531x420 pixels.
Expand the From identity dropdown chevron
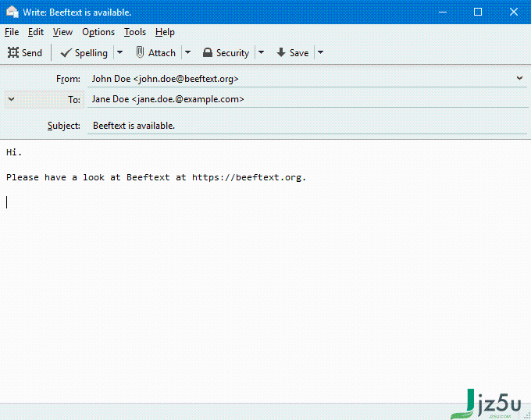[x=519, y=78]
